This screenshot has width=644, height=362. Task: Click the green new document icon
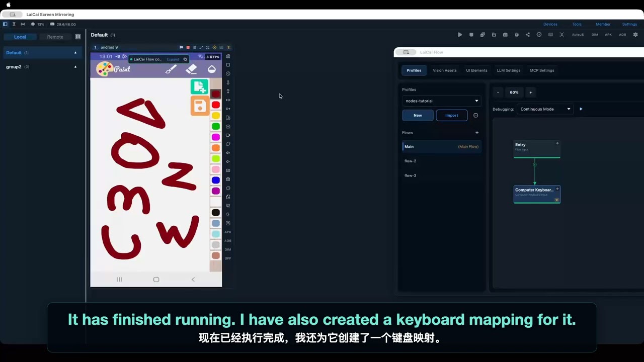pos(199,86)
